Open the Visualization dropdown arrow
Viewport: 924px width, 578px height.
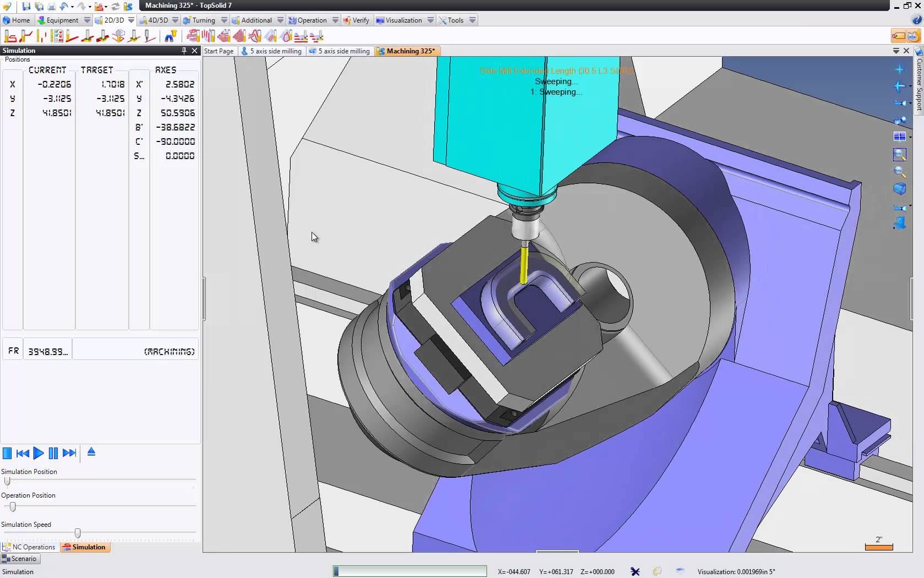point(431,20)
